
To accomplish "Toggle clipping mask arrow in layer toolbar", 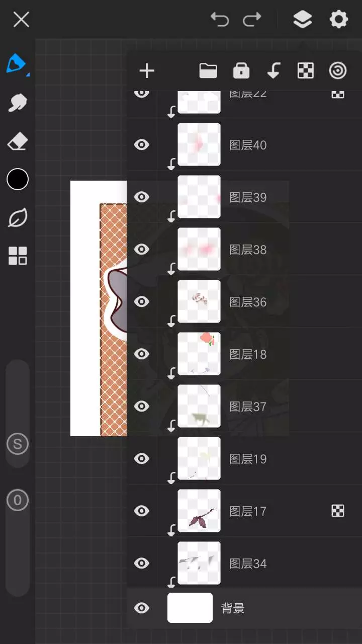I will tap(274, 71).
